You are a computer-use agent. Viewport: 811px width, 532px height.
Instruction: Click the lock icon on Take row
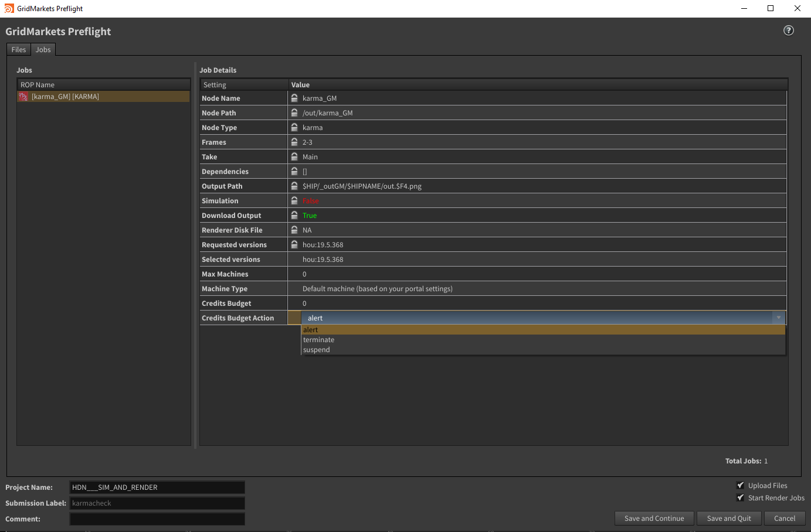[x=294, y=156]
